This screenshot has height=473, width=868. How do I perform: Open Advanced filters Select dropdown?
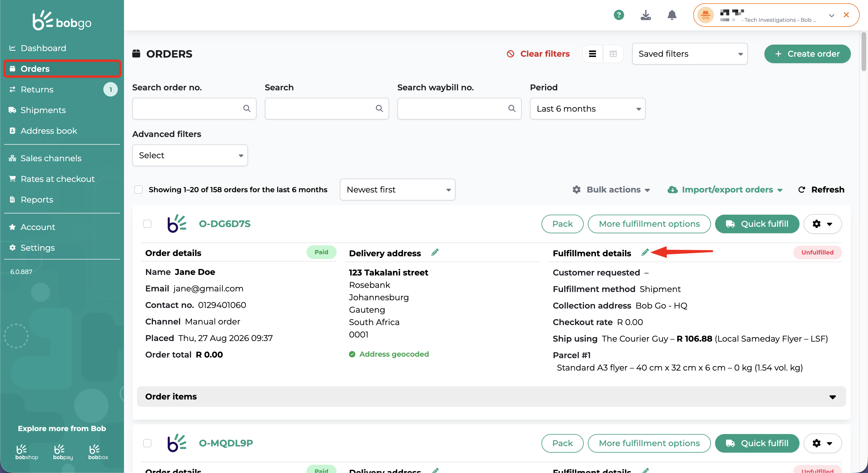(x=190, y=155)
